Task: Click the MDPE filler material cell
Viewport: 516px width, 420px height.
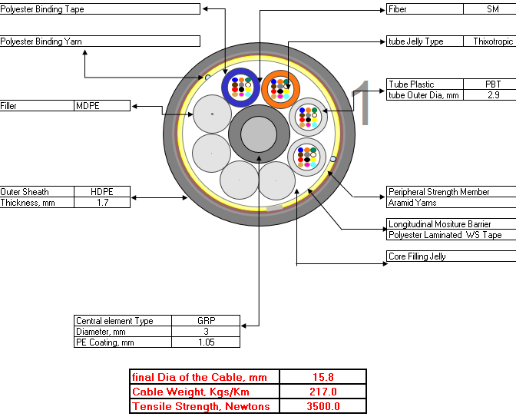Action: [x=102, y=106]
